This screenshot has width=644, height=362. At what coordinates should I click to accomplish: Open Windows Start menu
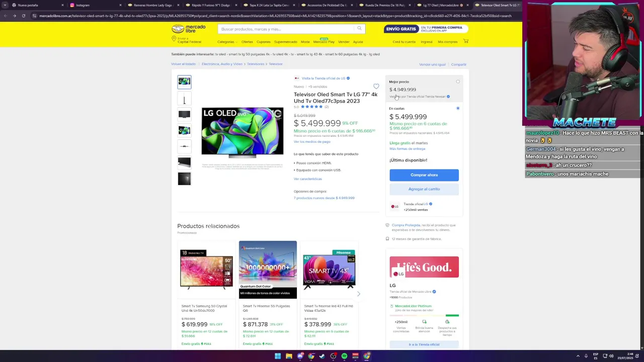(277, 356)
